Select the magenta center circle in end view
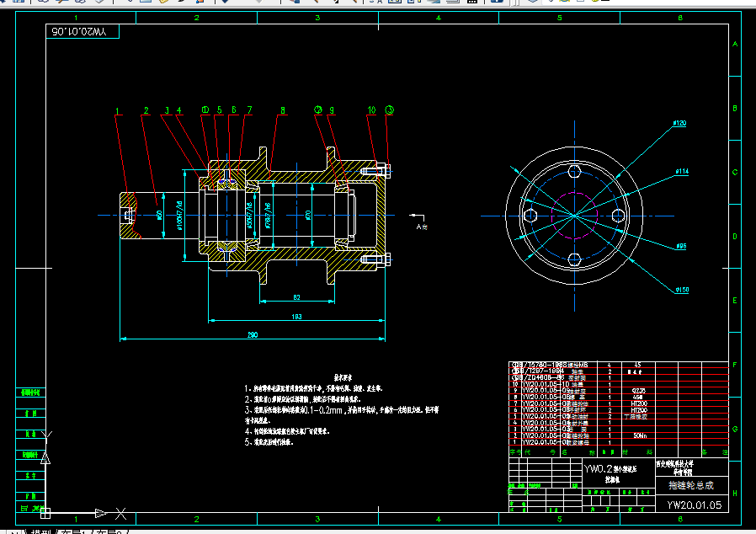 574,216
